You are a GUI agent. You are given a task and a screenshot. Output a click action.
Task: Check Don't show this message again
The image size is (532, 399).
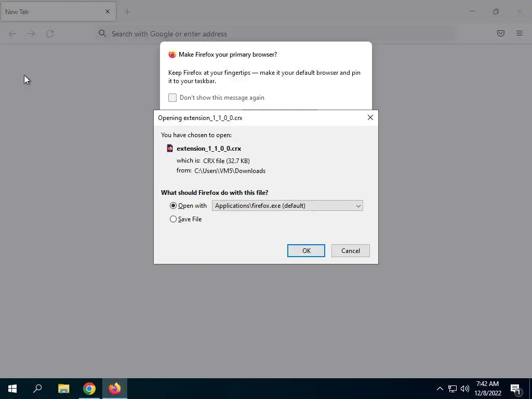point(172,98)
